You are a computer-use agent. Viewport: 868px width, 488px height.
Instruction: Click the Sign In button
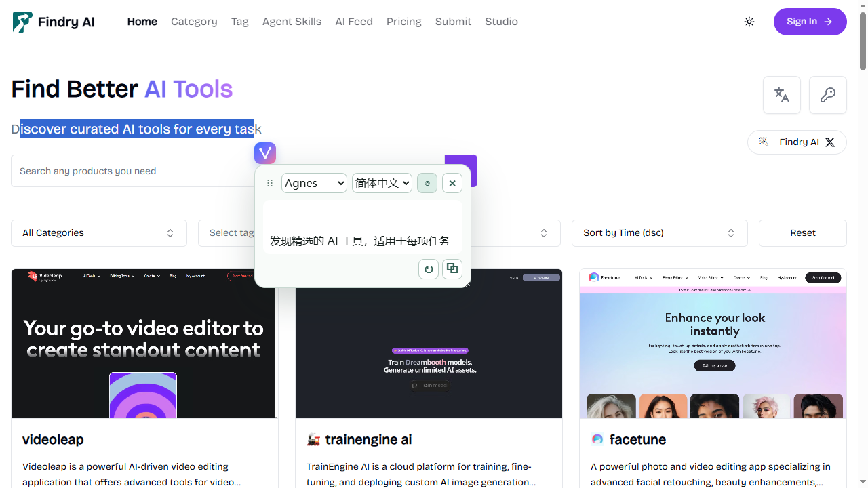810,22
